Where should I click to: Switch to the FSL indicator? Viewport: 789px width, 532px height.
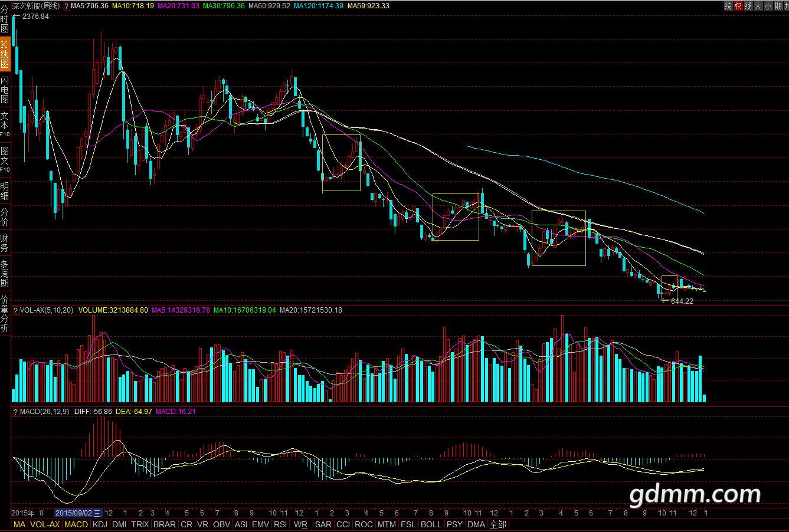[408, 524]
